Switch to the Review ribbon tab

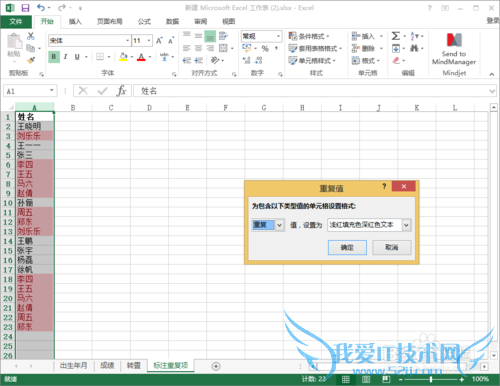click(x=200, y=22)
